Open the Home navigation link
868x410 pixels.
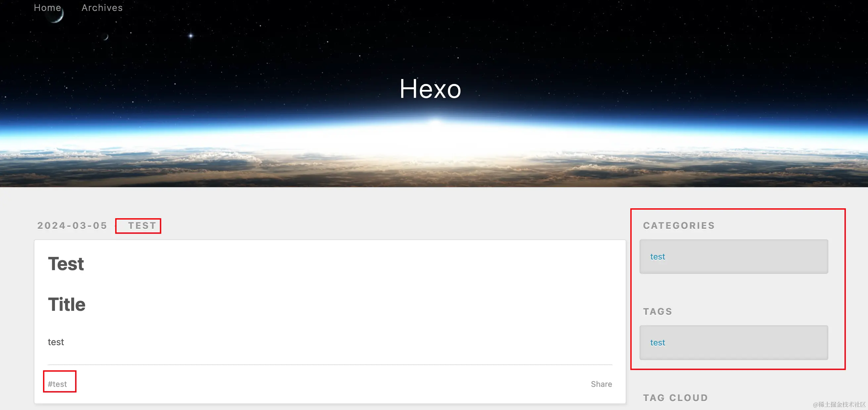[48, 8]
